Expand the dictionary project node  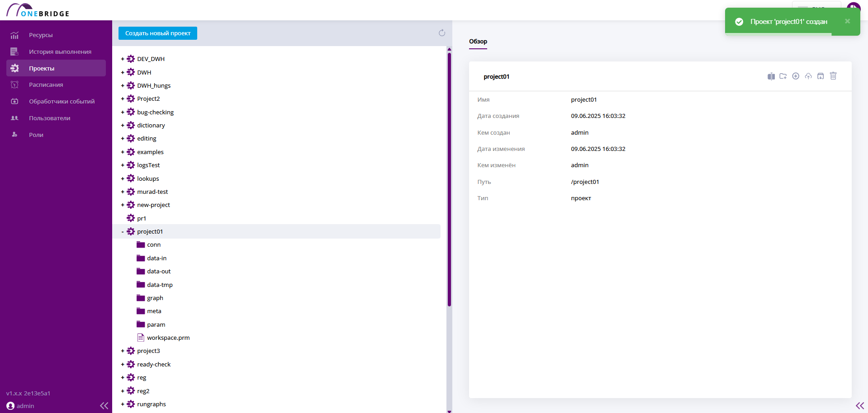(x=123, y=126)
